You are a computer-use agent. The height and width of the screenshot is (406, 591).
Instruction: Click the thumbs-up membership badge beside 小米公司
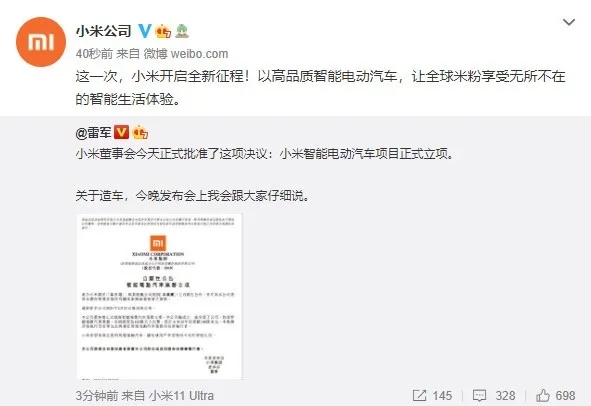(163, 31)
